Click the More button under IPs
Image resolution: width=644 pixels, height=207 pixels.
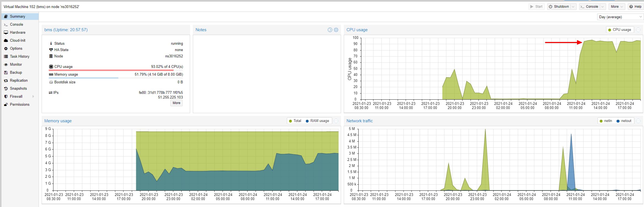[176, 103]
